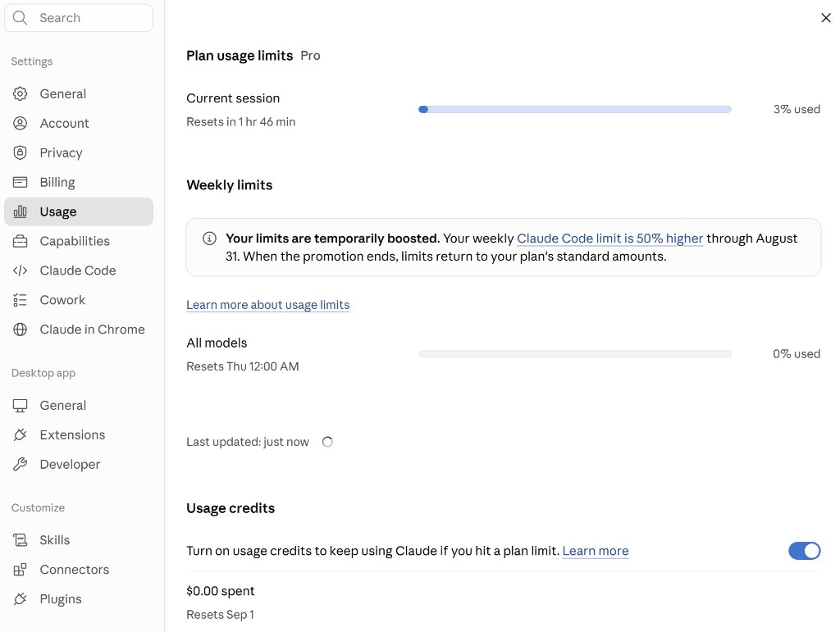Click Learn more link for usage credits
This screenshot has height=632, width=840.
[596, 551]
